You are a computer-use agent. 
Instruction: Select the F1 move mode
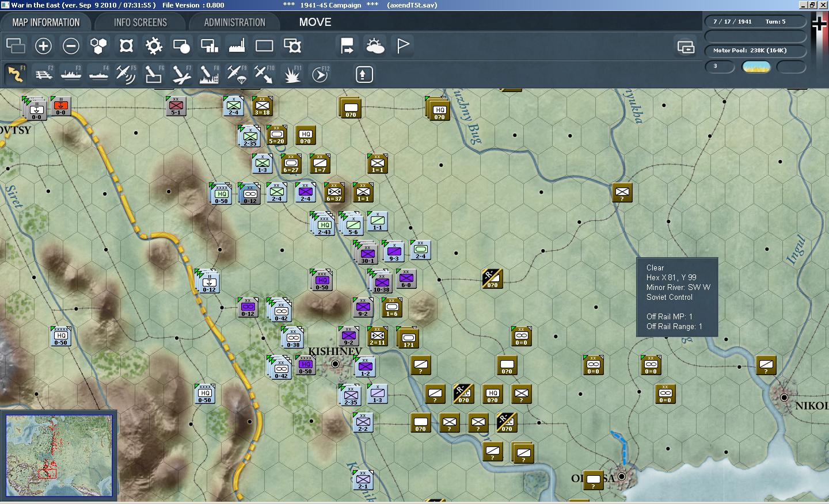pyautogui.click(x=16, y=74)
